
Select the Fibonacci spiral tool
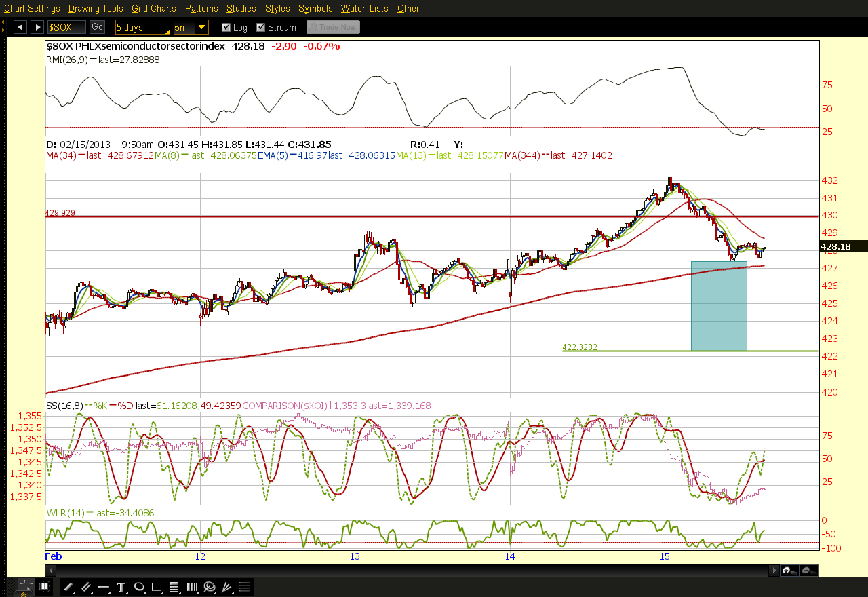(210, 587)
